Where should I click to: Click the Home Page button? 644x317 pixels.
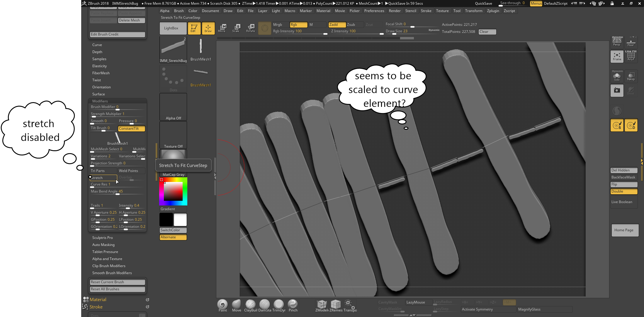(x=625, y=230)
